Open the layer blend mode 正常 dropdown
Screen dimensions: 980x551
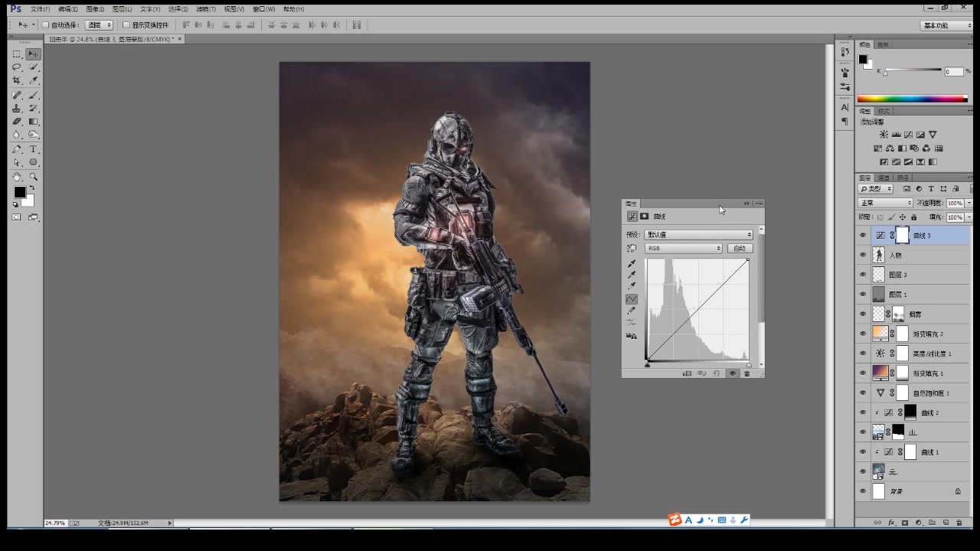[x=886, y=204]
